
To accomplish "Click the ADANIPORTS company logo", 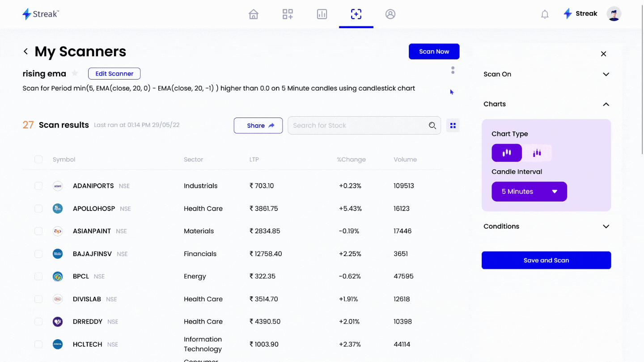I will pos(58,186).
